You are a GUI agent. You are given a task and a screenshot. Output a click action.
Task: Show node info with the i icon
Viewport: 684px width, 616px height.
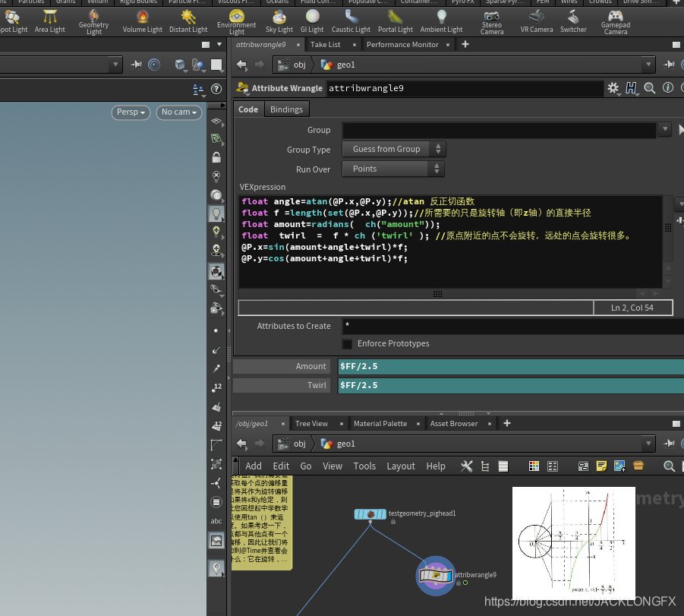[x=668, y=88]
